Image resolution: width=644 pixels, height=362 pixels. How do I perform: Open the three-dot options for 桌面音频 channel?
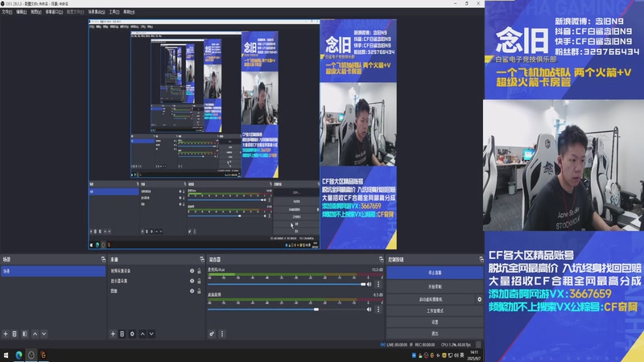(x=378, y=310)
